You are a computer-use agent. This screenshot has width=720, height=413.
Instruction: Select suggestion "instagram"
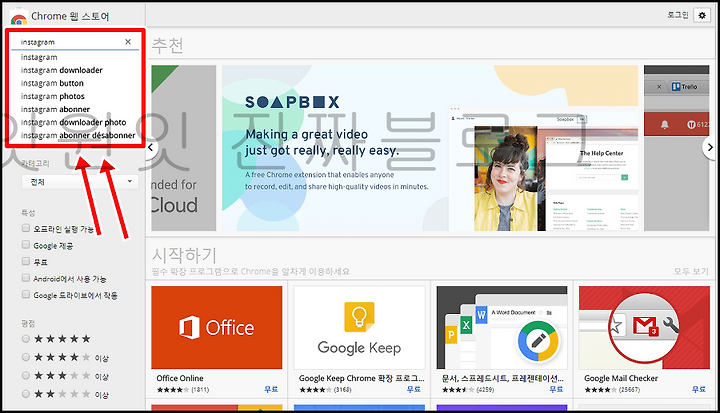(x=39, y=57)
